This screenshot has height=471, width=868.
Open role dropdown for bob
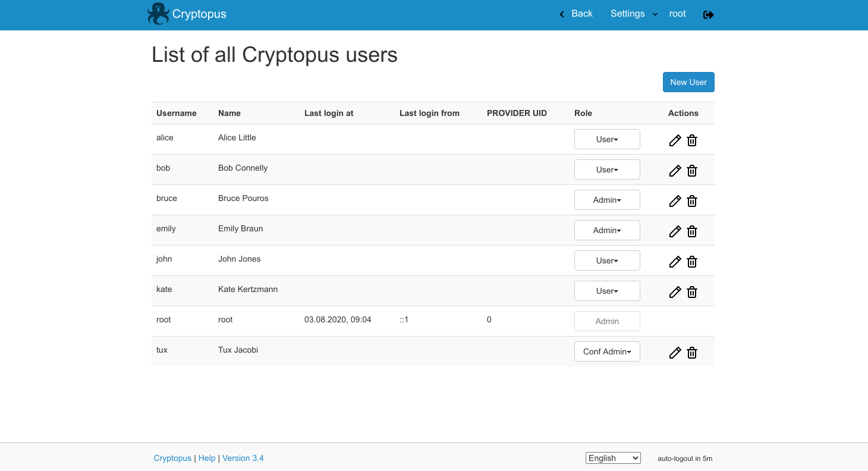point(607,169)
